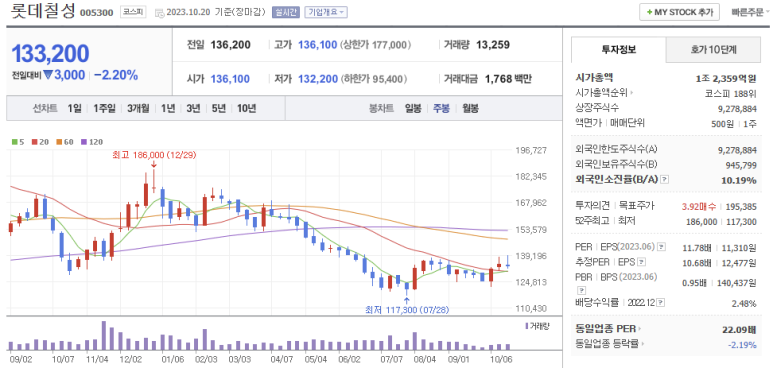This screenshot has width=773, height=368.
Task: Click the 코스피 market badge
Action: pyautogui.click(x=134, y=12)
